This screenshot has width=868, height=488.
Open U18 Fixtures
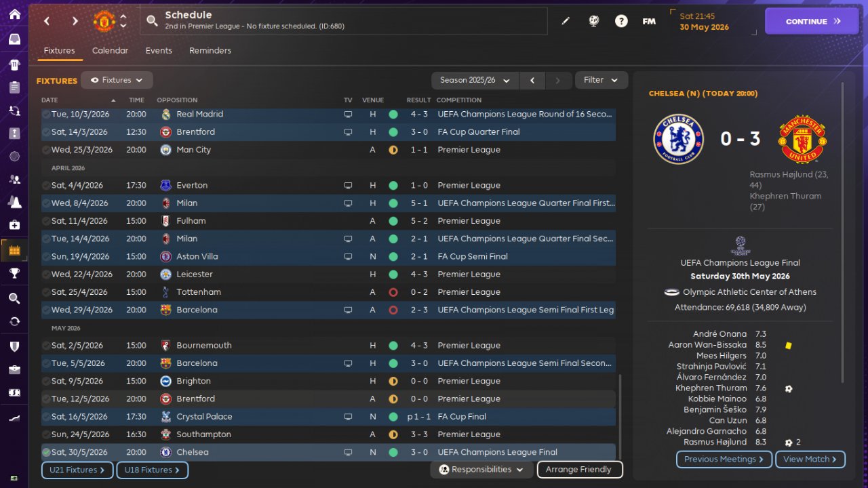click(x=152, y=470)
